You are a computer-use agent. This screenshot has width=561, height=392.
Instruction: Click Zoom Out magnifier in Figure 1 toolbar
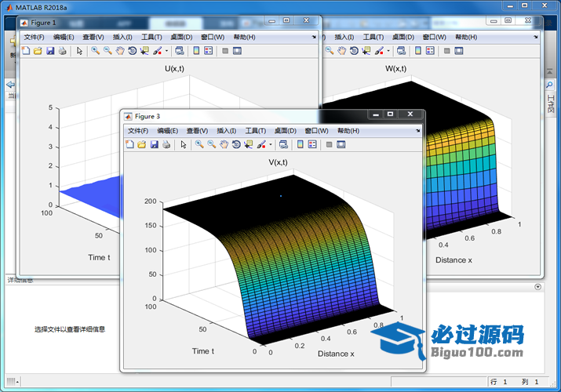coord(107,51)
